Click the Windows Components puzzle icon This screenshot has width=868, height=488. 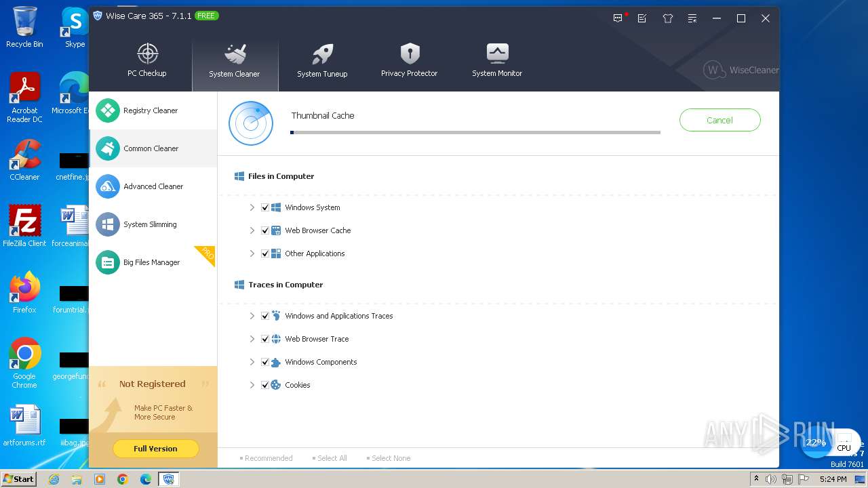276,362
